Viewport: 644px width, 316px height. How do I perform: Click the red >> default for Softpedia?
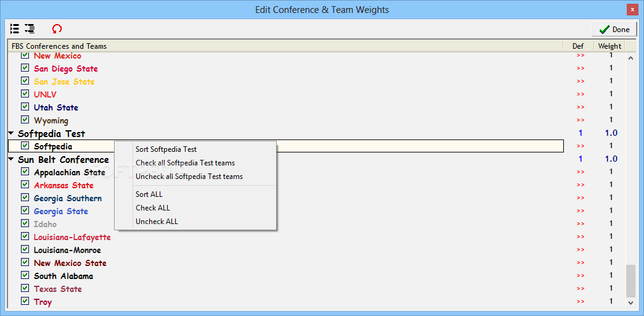pos(581,146)
